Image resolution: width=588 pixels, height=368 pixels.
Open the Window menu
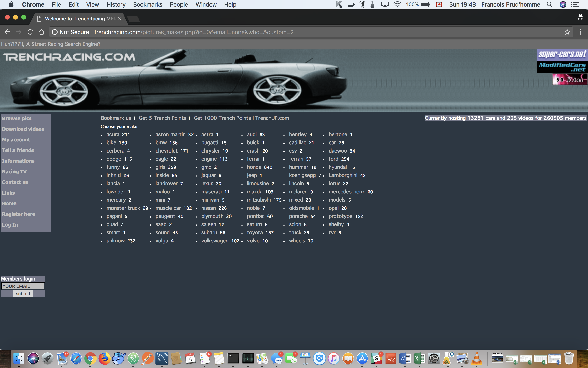[206, 4]
